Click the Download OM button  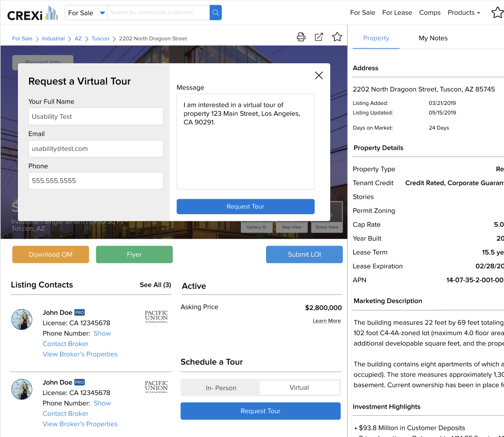click(51, 255)
